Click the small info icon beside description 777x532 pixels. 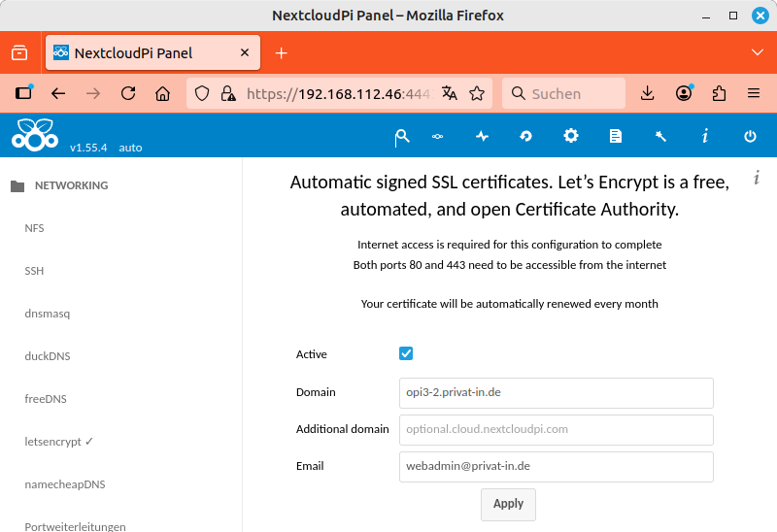pos(756,177)
